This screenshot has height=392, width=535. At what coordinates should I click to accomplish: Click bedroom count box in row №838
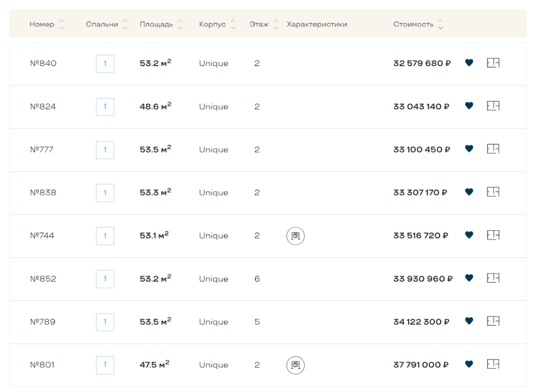pyautogui.click(x=105, y=193)
